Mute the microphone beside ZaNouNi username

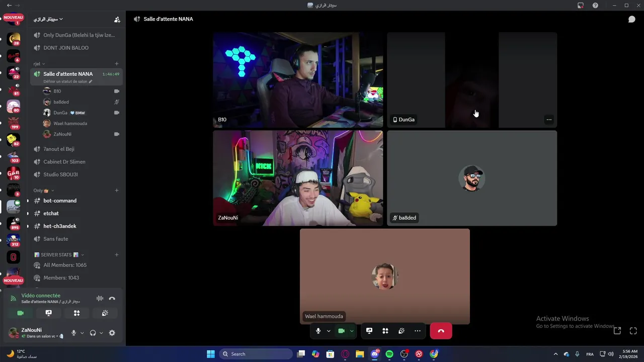(74, 333)
